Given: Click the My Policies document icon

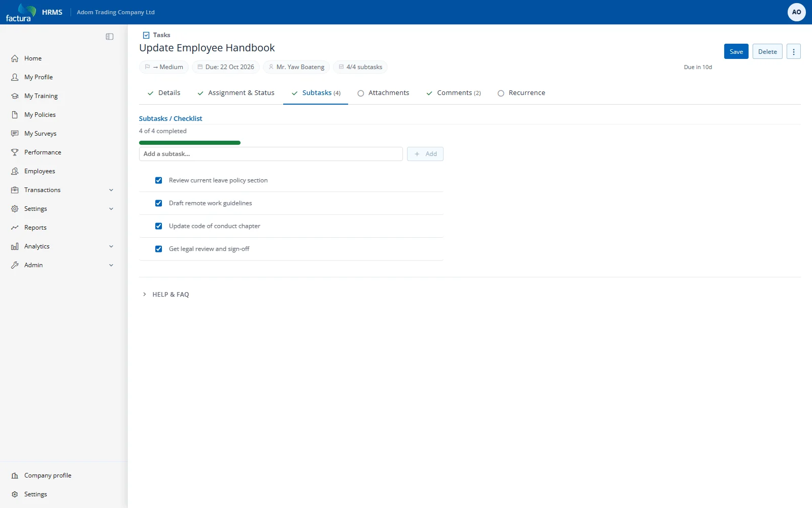Looking at the screenshot, I should 15,115.
